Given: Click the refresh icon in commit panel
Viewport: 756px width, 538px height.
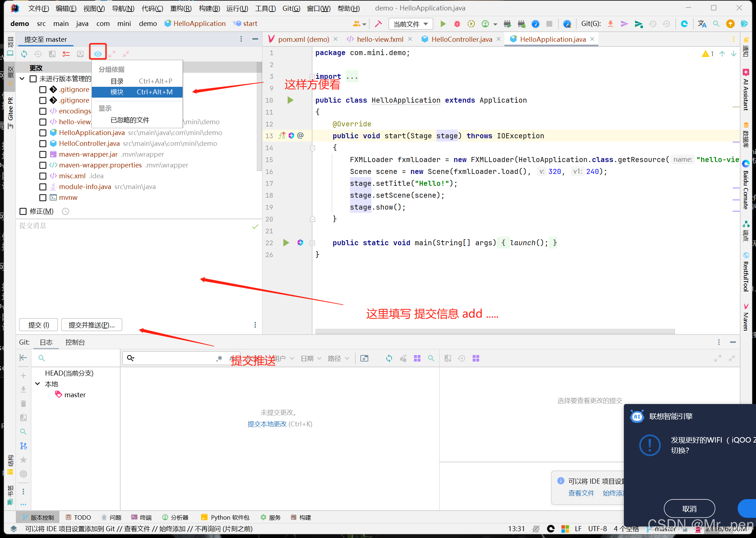Looking at the screenshot, I should 24,54.
